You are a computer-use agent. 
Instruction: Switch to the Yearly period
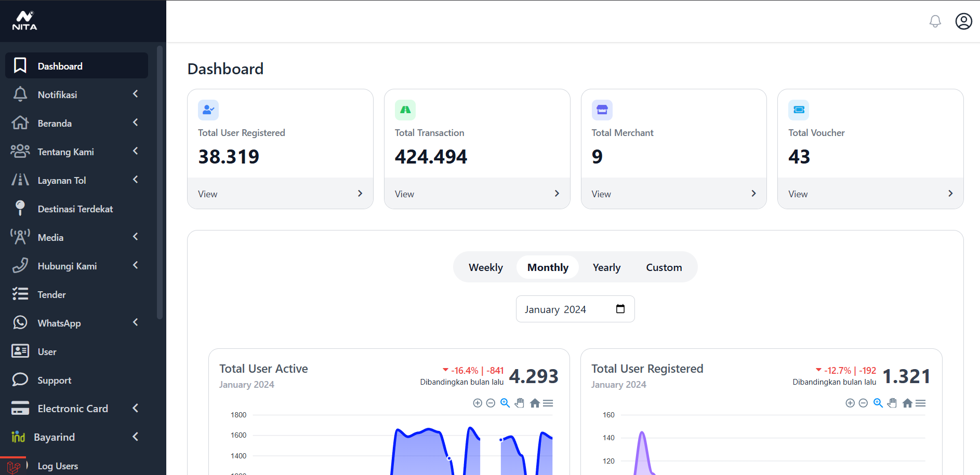point(606,267)
